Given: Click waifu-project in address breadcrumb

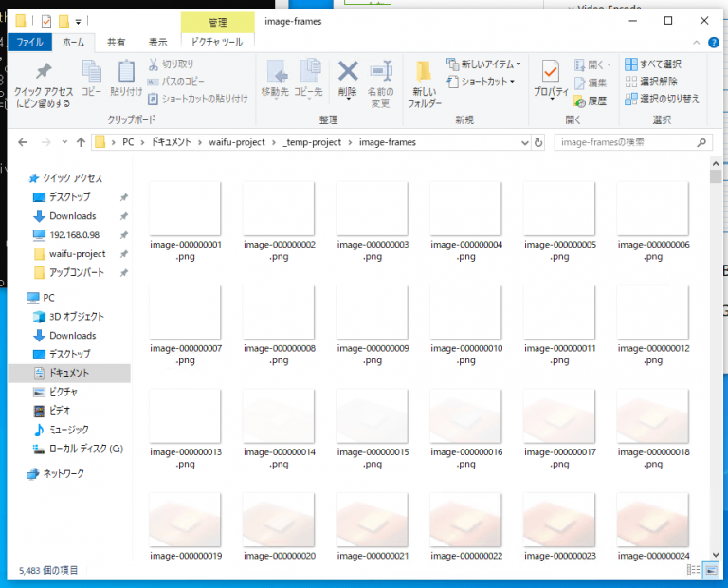Looking at the screenshot, I should (237, 142).
